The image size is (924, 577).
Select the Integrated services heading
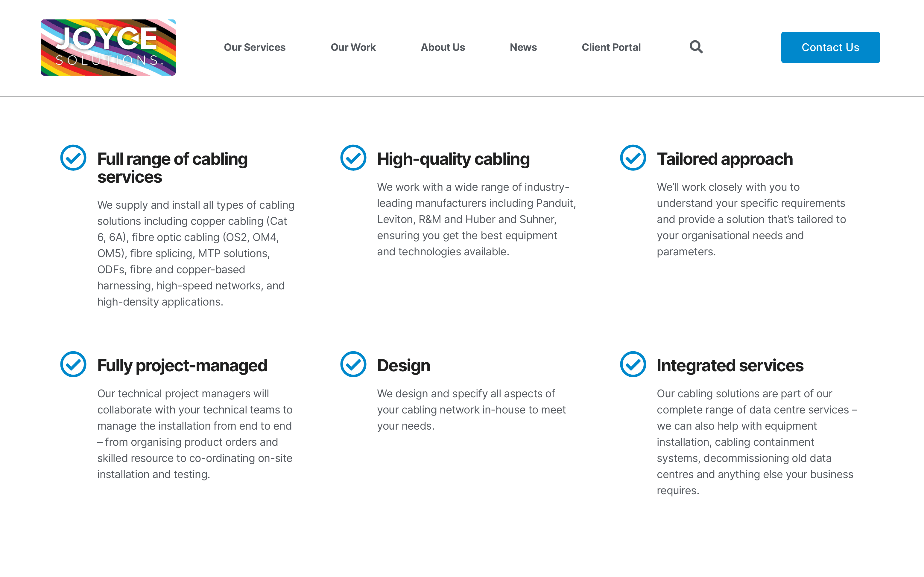(x=730, y=366)
